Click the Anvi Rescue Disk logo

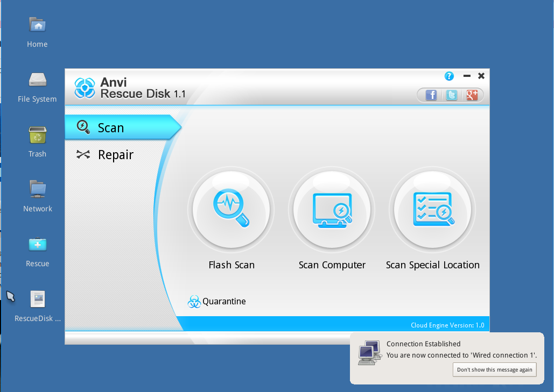pos(85,88)
